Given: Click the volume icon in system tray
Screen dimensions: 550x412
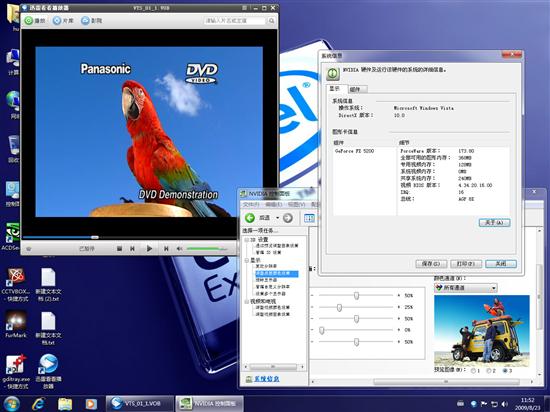Looking at the screenshot, I should [x=504, y=404].
